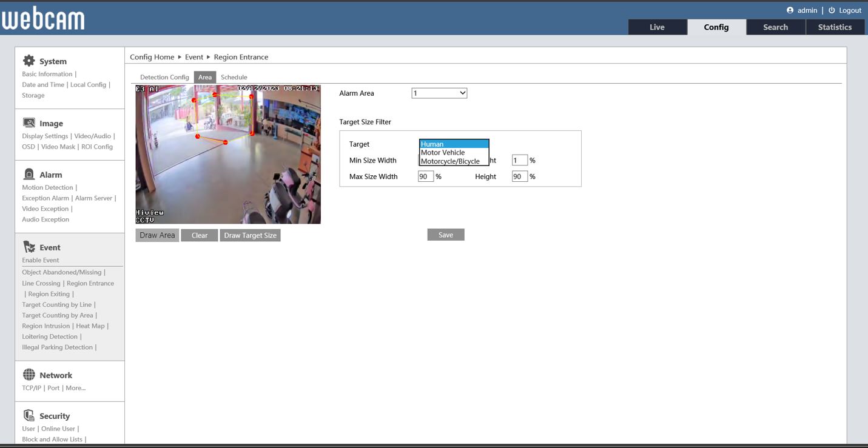The height and width of the screenshot is (448, 868).
Task: Click the Max Size Width input
Action: (426, 177)
